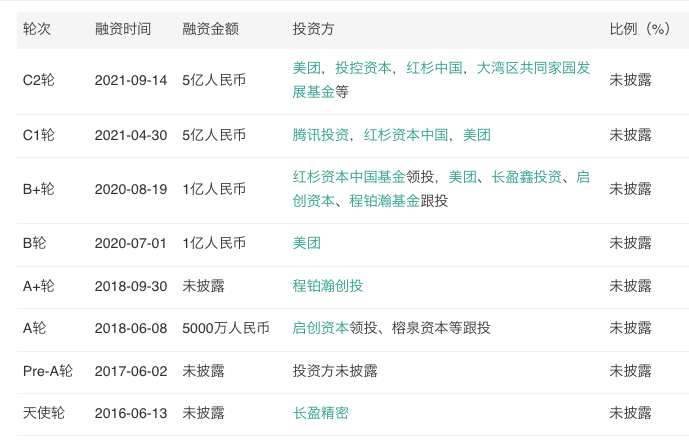Open 腾讯投资 investor link
This screenshot has width=689, height=441.
point(321,135)
